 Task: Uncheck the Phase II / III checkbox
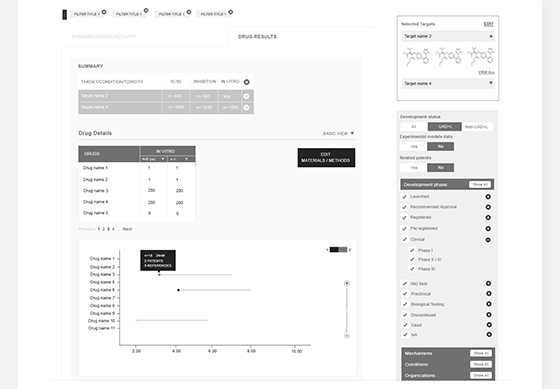(x=412, y=260)
